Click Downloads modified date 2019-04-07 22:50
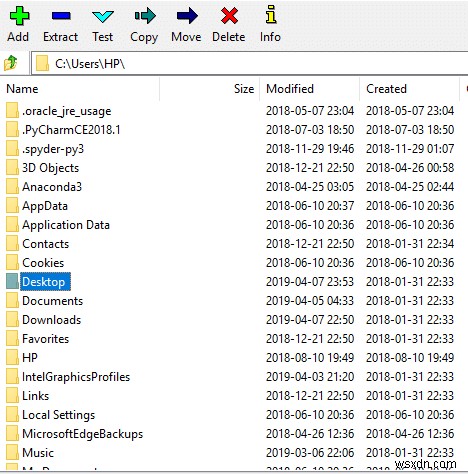This screenshot has height=474, width=468. click(x=310, y=320)
